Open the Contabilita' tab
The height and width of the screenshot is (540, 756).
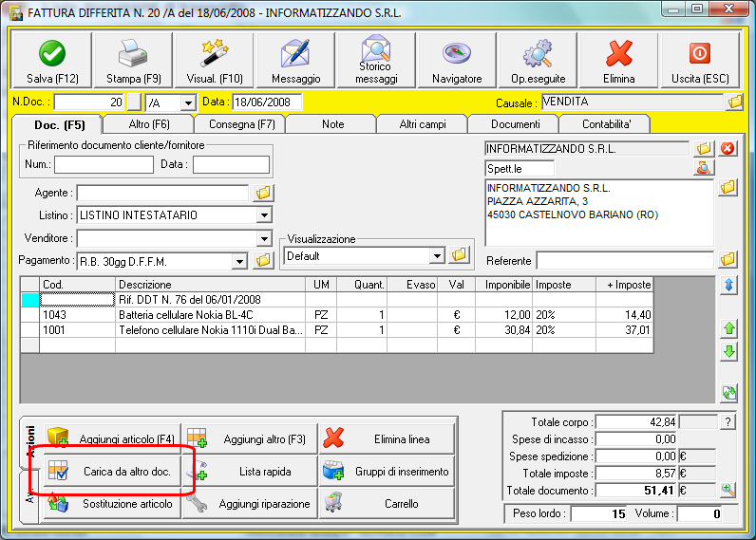click(604, 124)
